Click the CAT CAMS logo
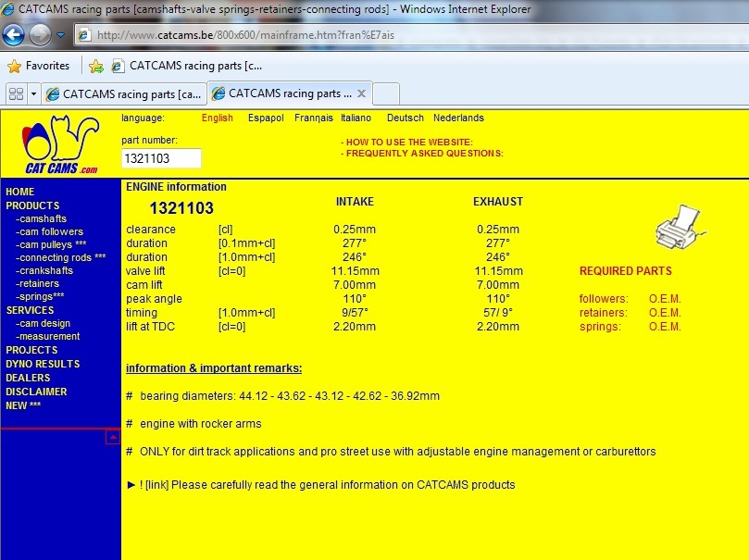The image size is (749, 560). click(60, 144)
